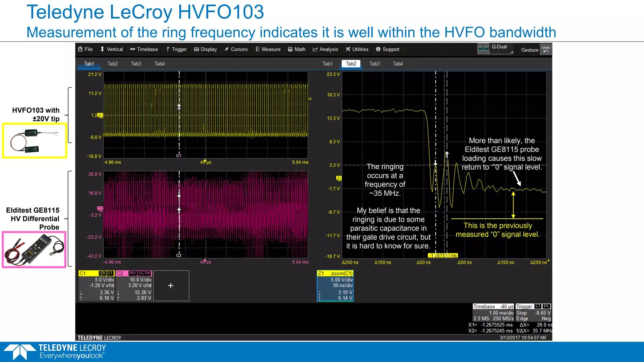
Task: Click the 40 µs trigger delay marker under C2
Action: pos(206,261)
